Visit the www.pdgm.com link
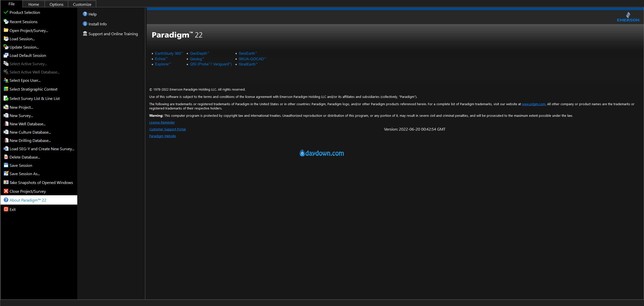This screenshot has height=306, width=644. point(534,104)
